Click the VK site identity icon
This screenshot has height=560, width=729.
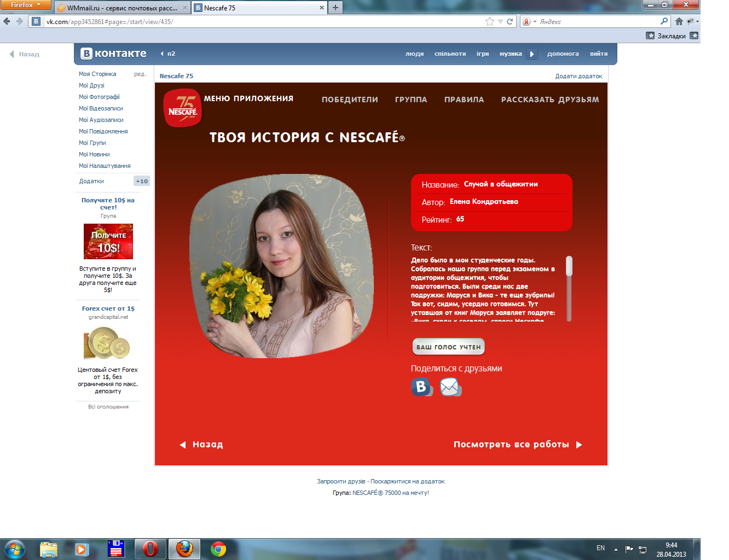pyautogui.click(x=36, y=21)
